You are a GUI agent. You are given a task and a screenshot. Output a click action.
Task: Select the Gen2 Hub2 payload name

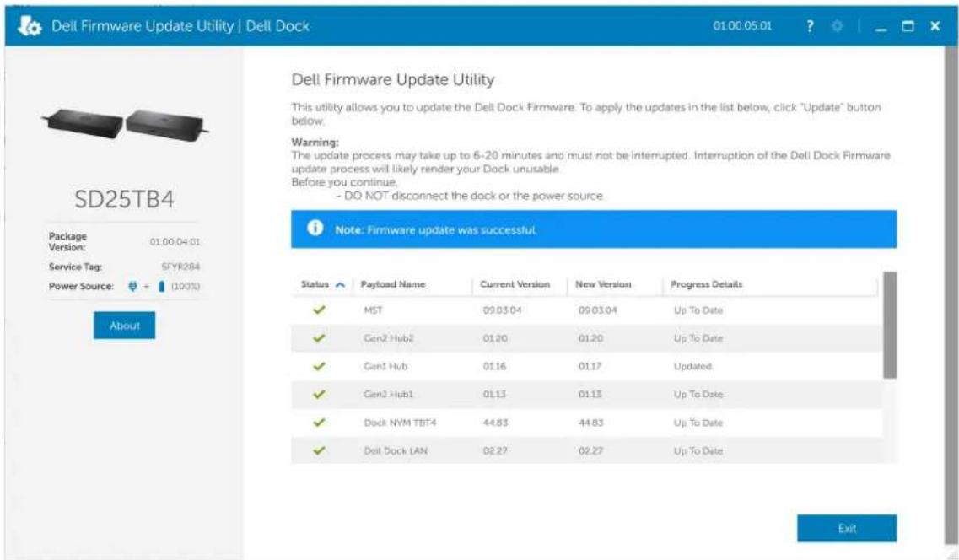pyautogui.click(x=388, y=338)
